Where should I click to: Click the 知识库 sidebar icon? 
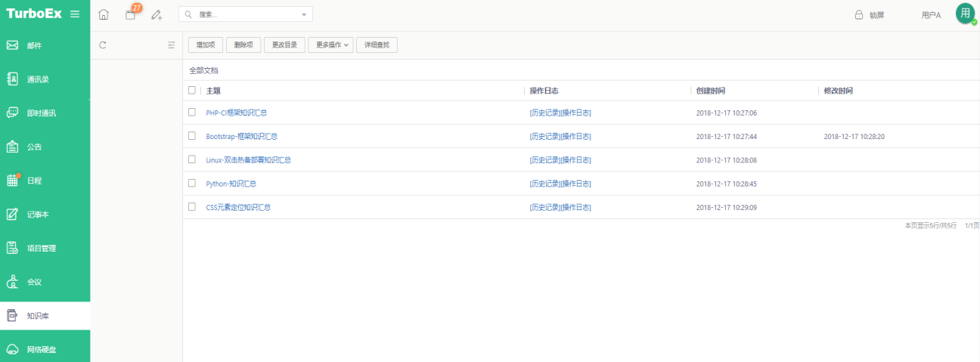[12, 316]
